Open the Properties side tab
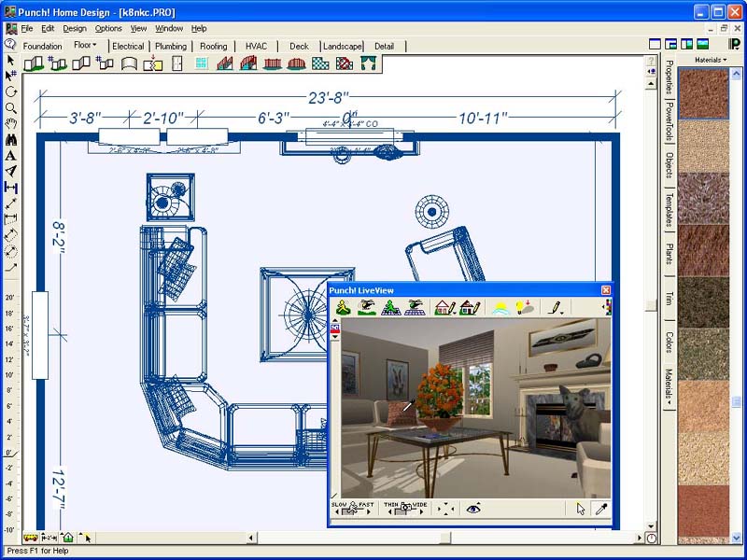 click(669, 77)
